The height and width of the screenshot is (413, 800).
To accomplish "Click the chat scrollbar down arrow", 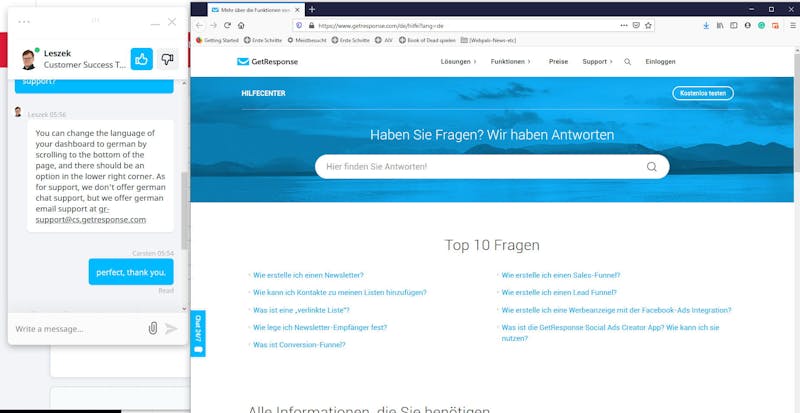I will tap(184, 308).
